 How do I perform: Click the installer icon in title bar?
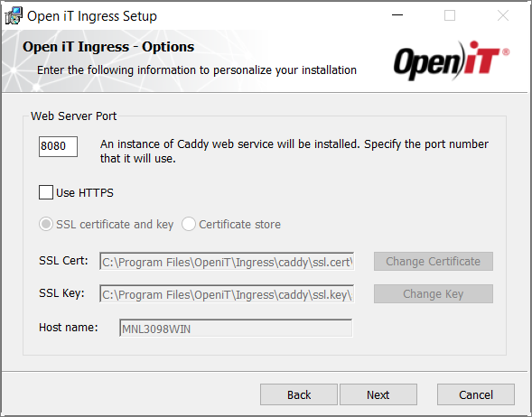pos(14,15)
